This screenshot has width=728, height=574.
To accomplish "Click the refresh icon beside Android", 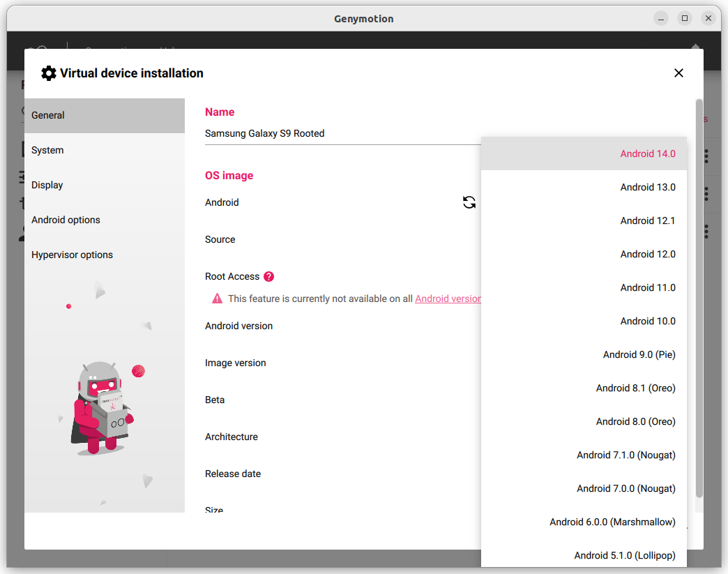I will (x=469, y=202).
